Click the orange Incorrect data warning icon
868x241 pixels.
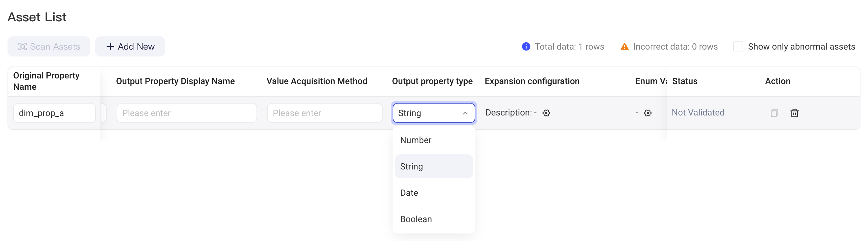[624, 46]
